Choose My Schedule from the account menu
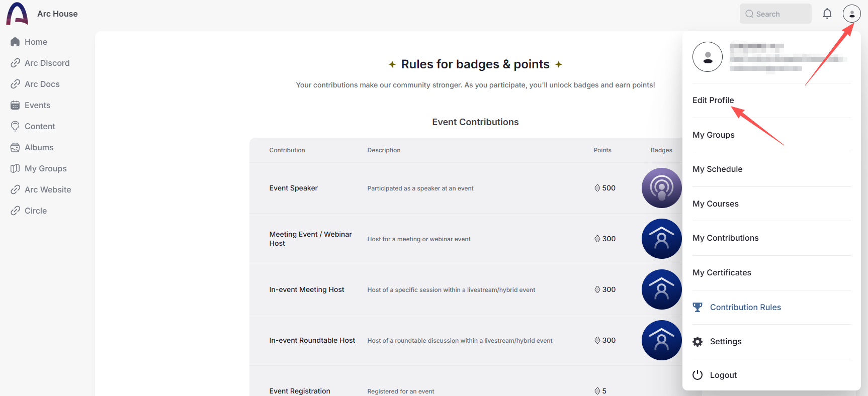868x396 pixels. click(718, 169)
